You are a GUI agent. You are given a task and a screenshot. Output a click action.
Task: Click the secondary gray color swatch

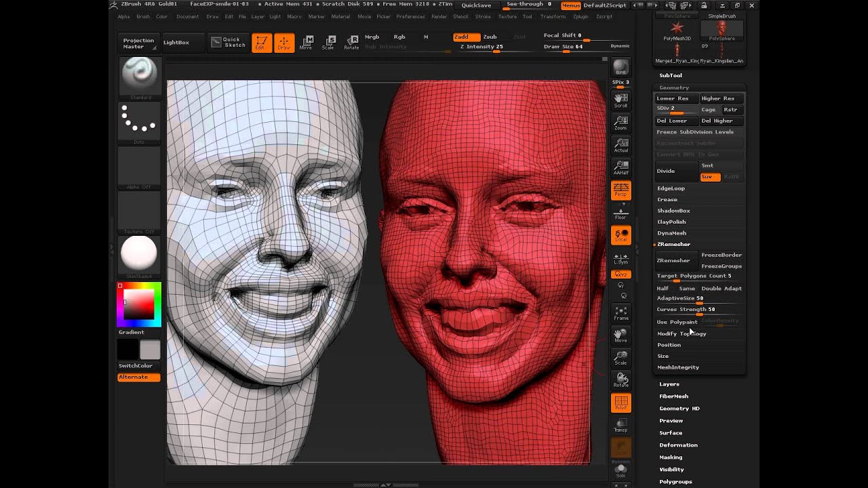(x=150, y=350)
